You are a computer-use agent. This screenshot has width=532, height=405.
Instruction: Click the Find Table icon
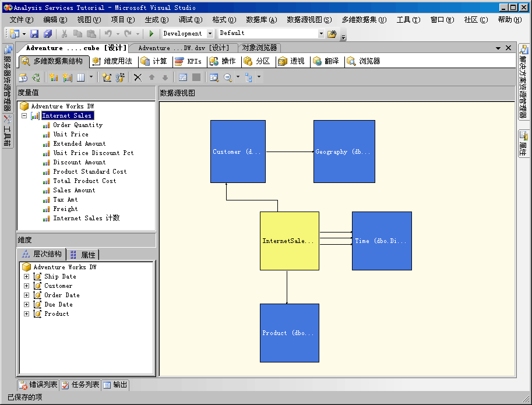(214, 77)
